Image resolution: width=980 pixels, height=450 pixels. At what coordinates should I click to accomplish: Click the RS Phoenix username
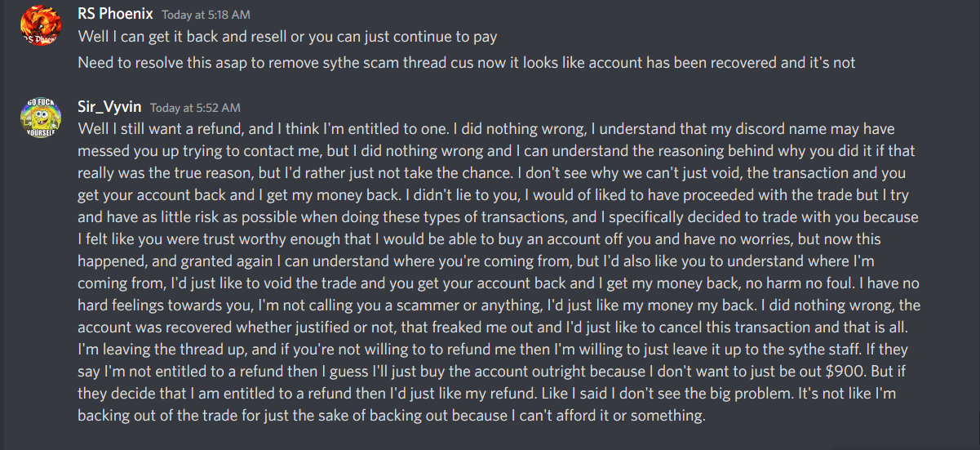coord(113,15)
